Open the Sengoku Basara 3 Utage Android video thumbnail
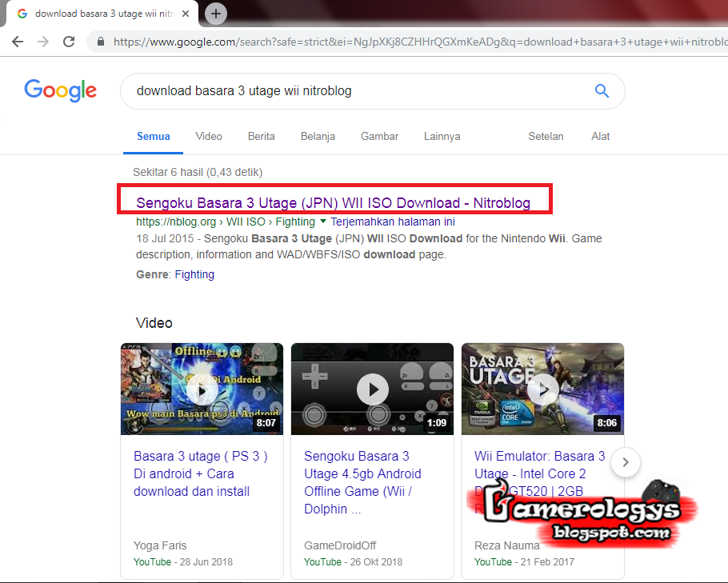Viewport: 728px width, 583px height. click(x=372, y=389)
